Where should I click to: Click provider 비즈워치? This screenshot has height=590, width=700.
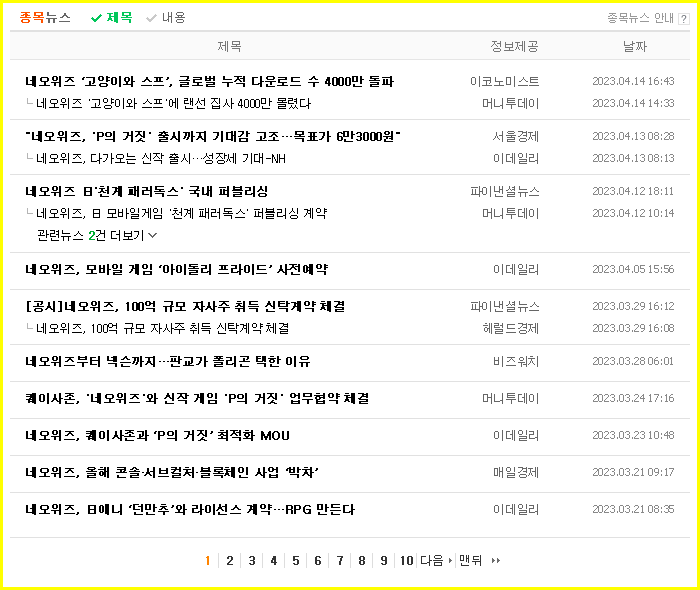516,361
